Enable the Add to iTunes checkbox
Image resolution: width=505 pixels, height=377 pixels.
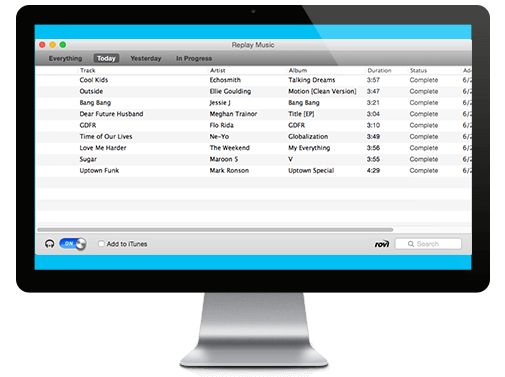101,244
